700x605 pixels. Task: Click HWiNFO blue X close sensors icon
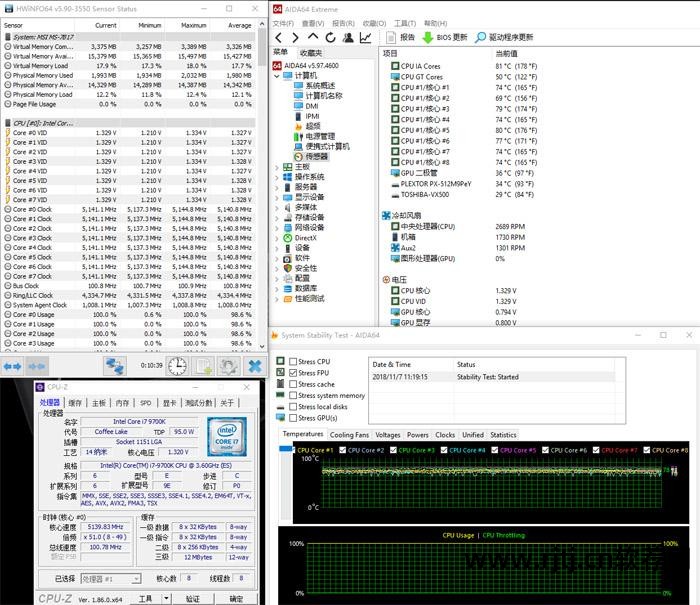pos(254,366)
